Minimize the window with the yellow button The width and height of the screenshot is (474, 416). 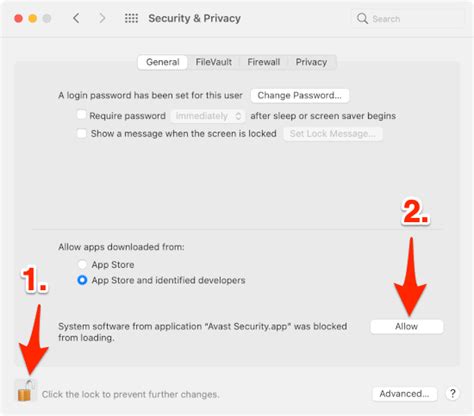tap(33, 18)
